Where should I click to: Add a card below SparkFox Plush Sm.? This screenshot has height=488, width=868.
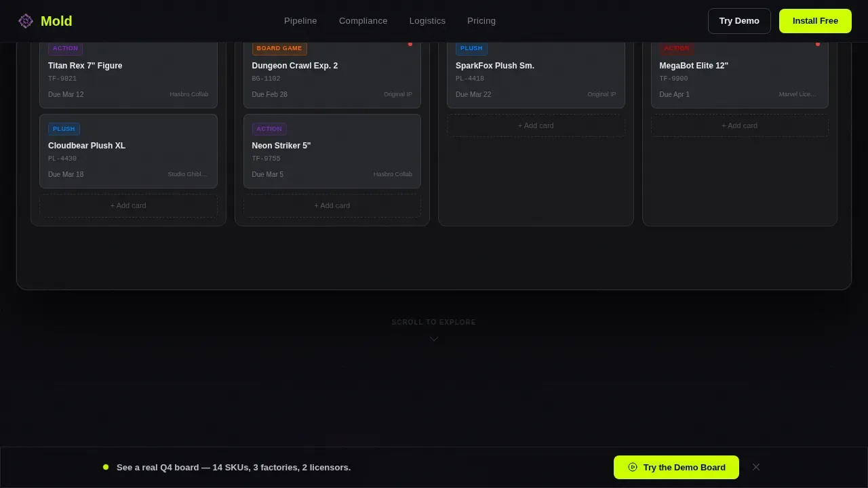click(536, 125)
